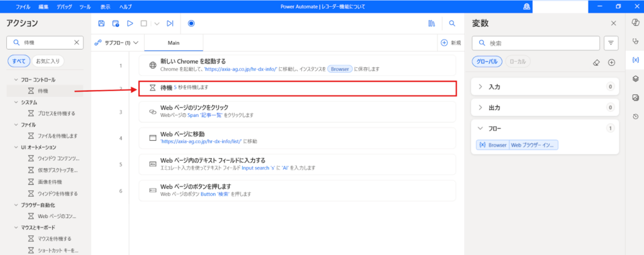Click the Save flow icon

pyautogui.click(x=102, y=23)
